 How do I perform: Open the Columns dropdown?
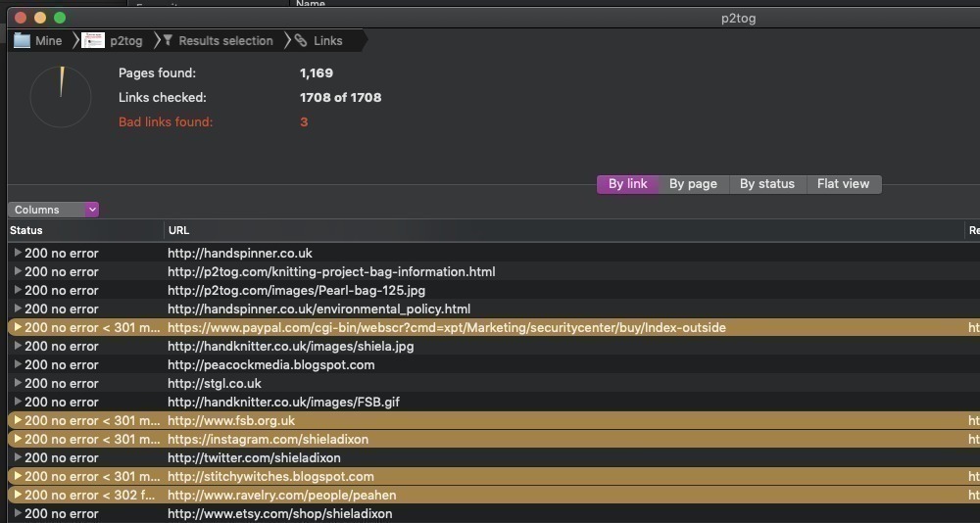tap(54, 210)
